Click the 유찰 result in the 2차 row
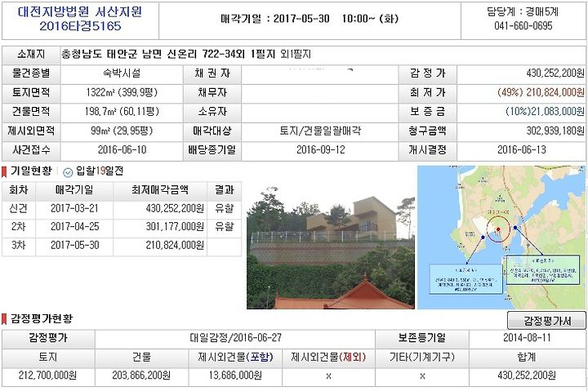The width and height of the screenshot is (588, 391). (225, 227)
